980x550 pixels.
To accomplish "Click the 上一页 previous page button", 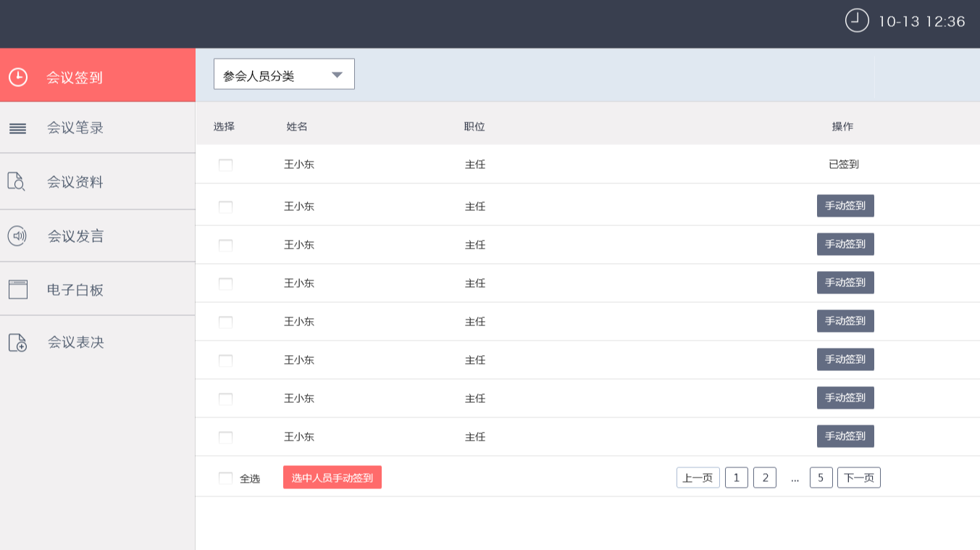I will 698,478.
